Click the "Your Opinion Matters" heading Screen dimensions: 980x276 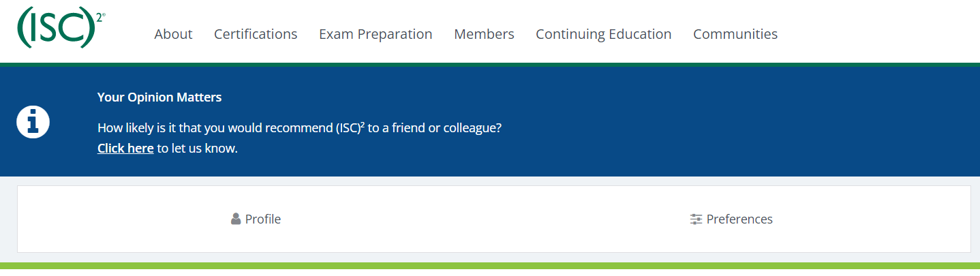[x=159, y=97]
